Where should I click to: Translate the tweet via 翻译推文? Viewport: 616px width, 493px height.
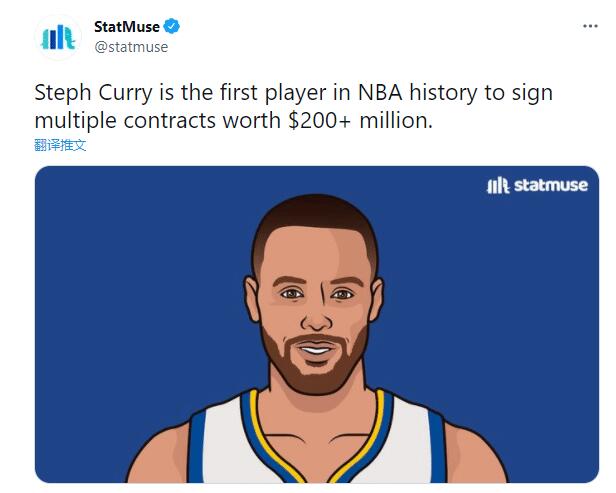coord(60,145)
